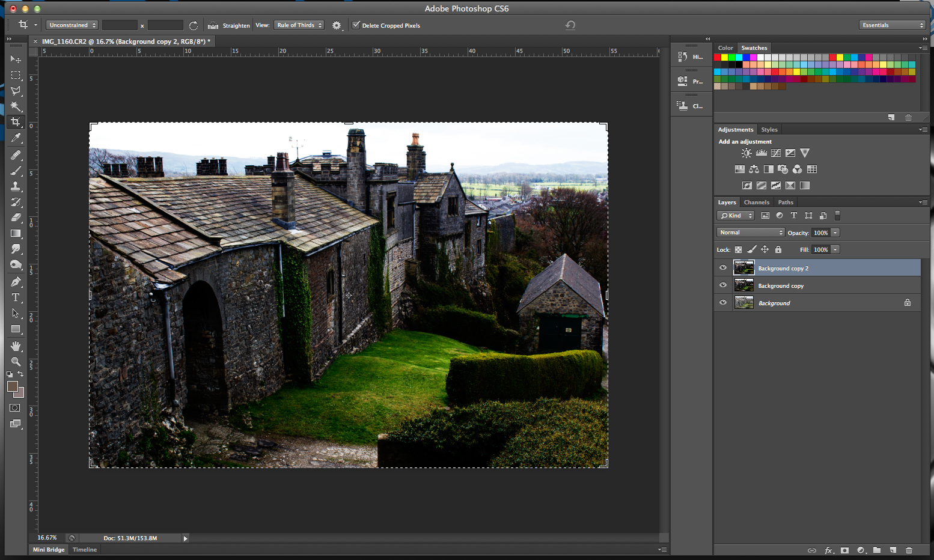The image size is (934, 560).
Task: Switch to the Styles tab
Action: point(769,129)
